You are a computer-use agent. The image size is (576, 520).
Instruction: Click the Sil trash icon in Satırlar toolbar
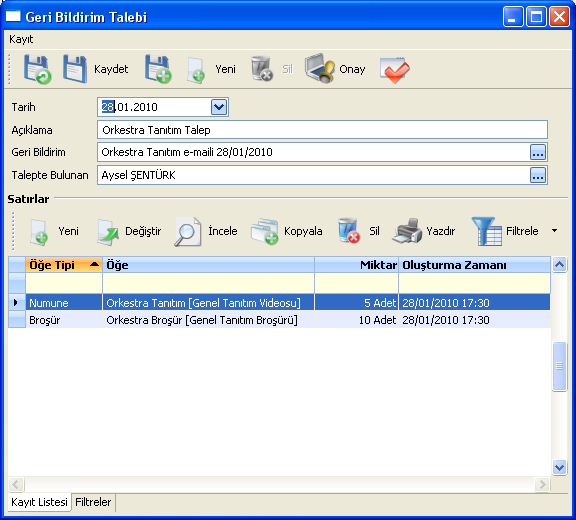click(349, 231)
